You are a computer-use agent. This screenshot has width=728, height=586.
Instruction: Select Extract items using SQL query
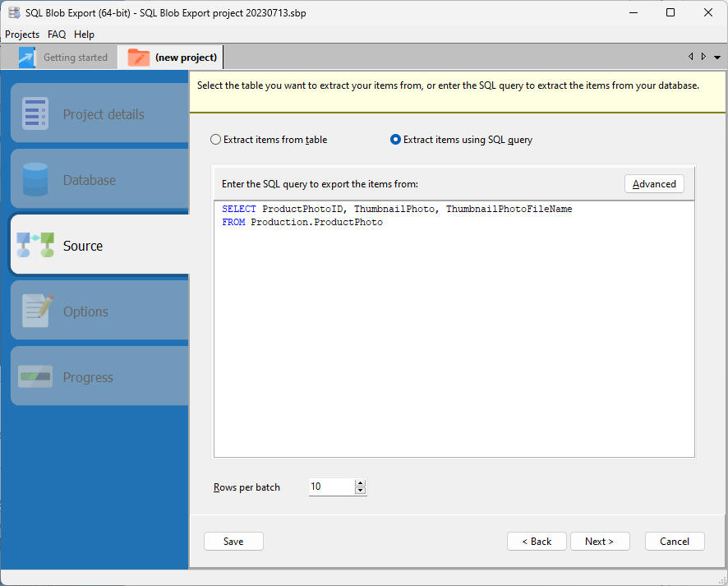tap(396, 139)
